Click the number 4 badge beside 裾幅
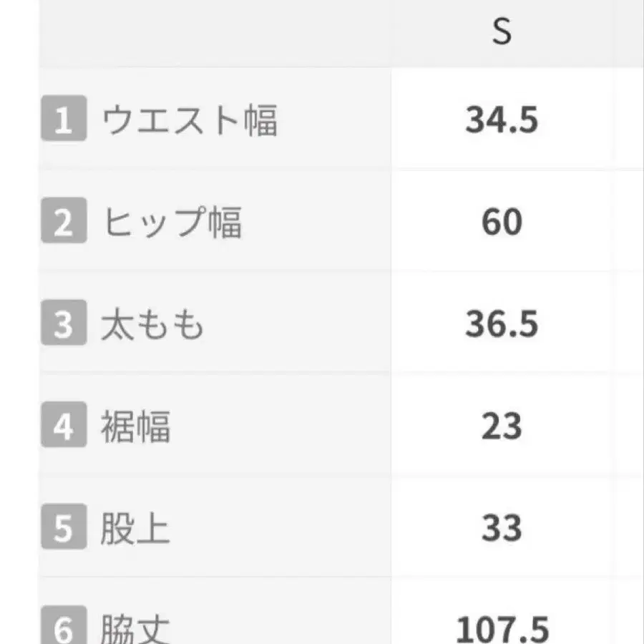 coord(64,427)
